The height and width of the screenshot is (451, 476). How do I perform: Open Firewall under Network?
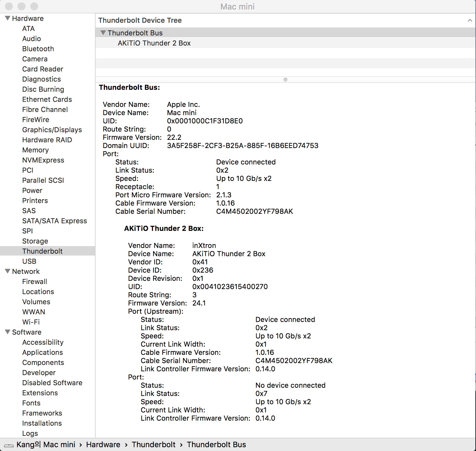(35, 281)
